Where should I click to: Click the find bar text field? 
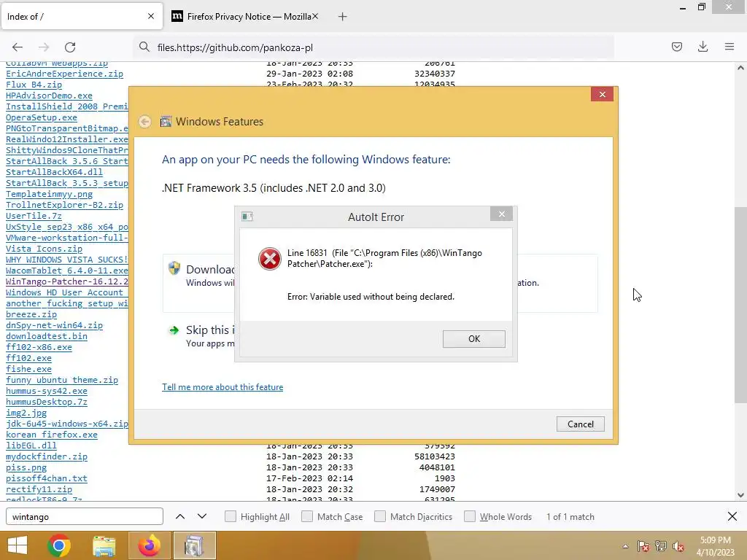point(85,517)
